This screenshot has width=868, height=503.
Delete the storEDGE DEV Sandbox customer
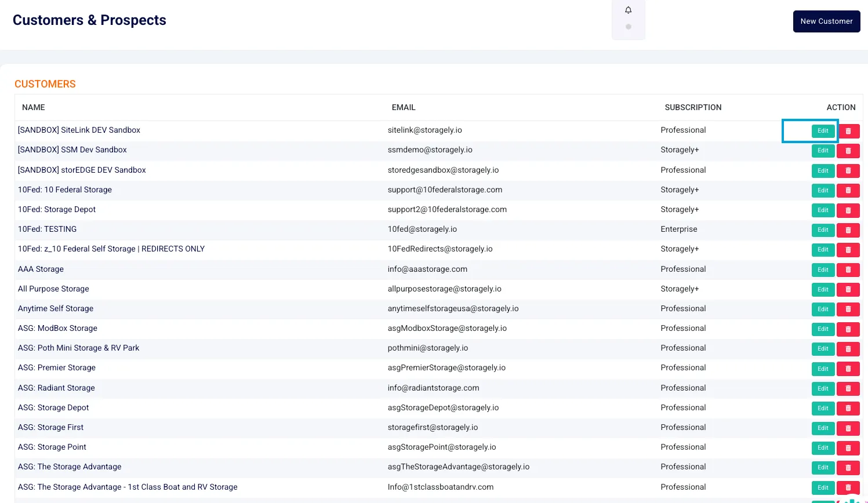(x=848, y=171)
